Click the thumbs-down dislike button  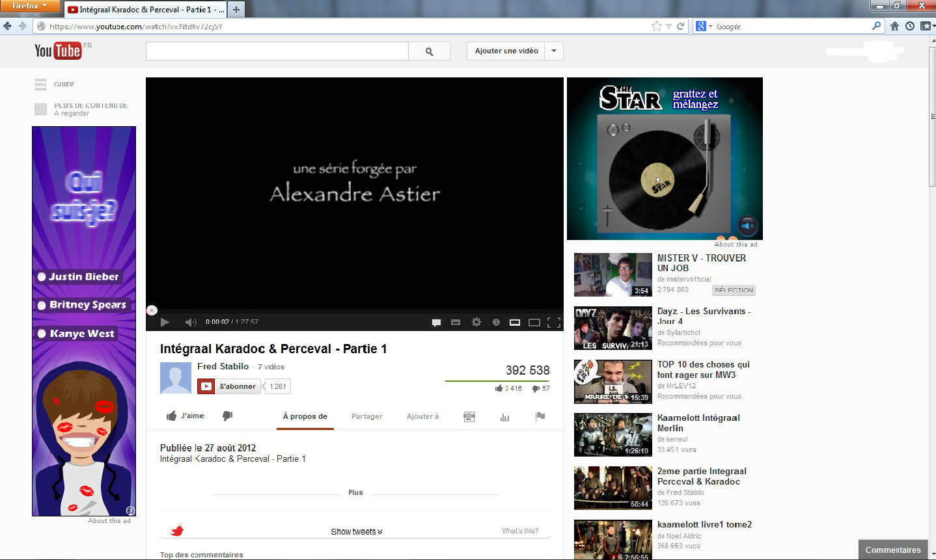point(227,416)
